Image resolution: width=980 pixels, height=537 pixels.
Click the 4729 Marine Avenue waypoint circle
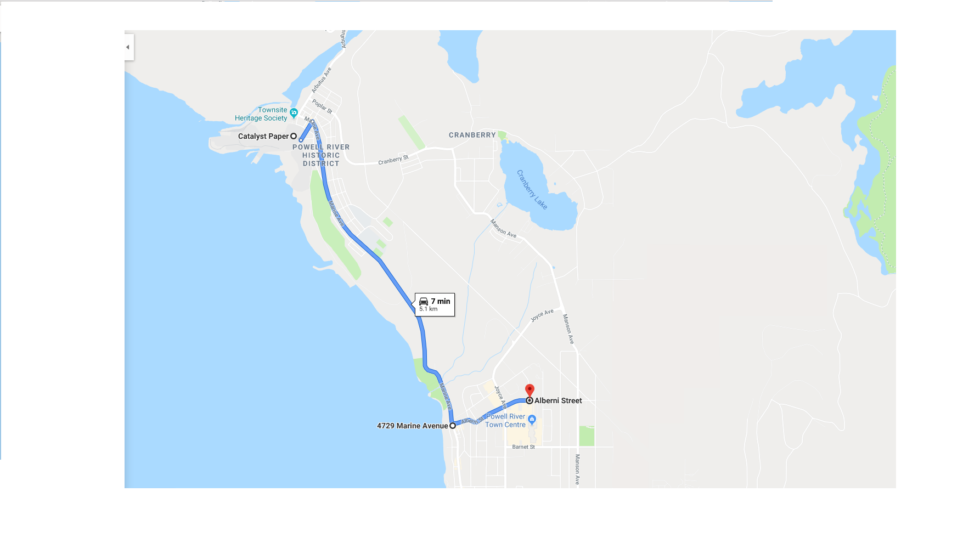tap(453, 426)
